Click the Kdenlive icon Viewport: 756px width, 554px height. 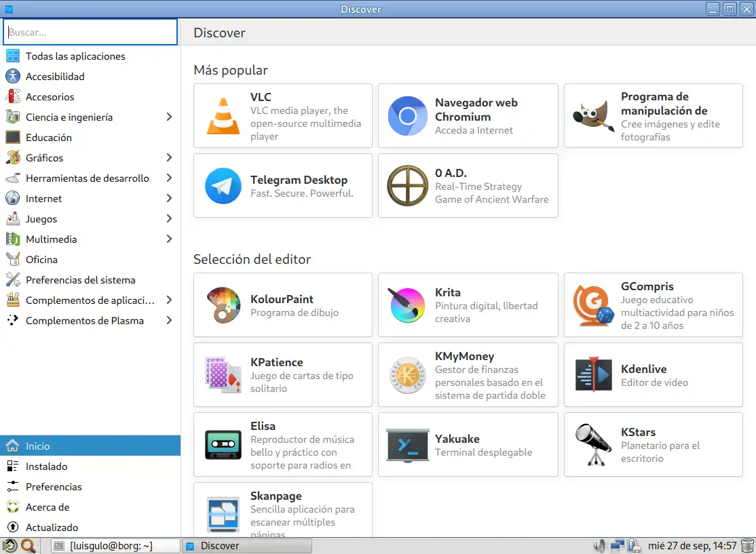click(x=593, y=375)
